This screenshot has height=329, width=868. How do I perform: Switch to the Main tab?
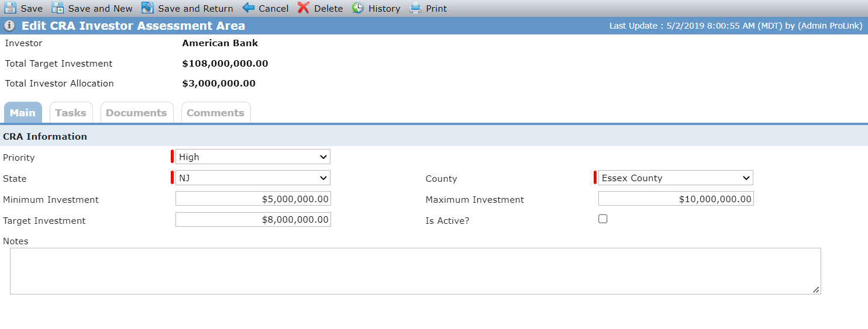coord(23,113)
